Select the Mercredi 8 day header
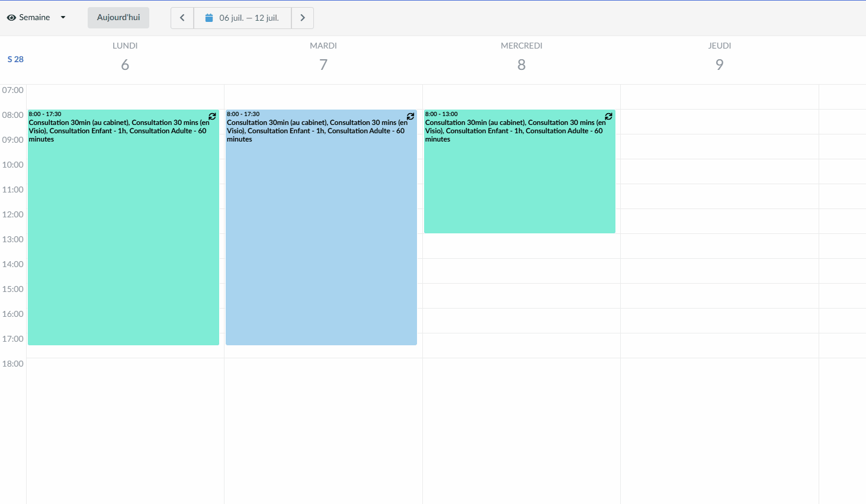 pos(521,57)
